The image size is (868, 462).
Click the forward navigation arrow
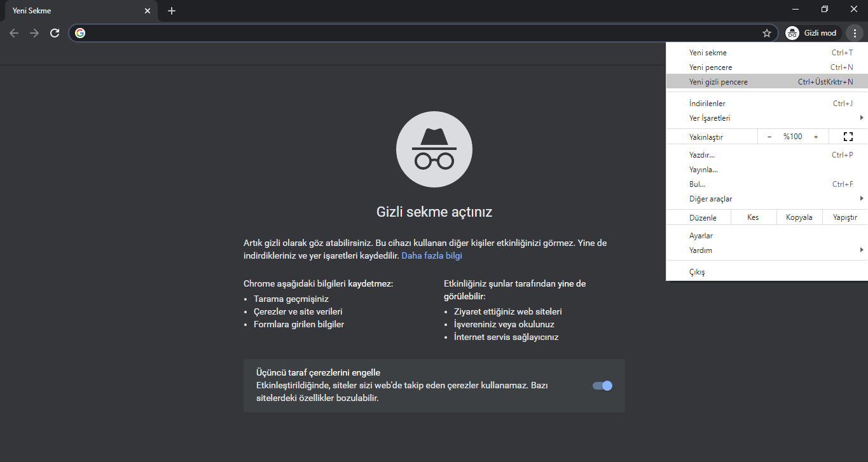coord(34,33)
